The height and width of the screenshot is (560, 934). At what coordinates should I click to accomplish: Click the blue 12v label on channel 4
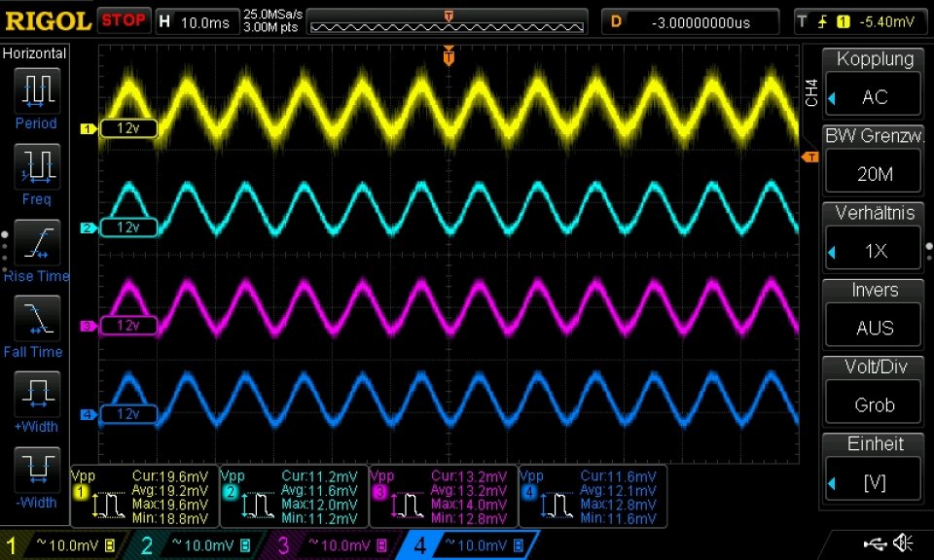(x=128, y=414)
